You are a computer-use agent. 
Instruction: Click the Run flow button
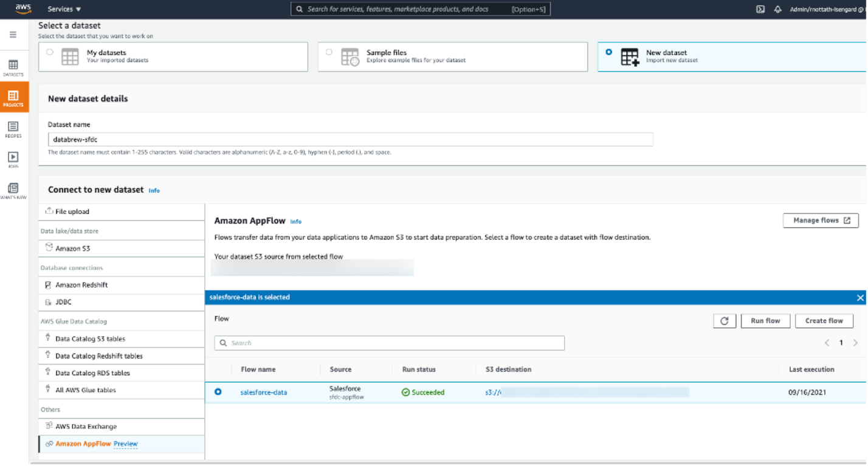pyautogui.click(x=765, y=321)
